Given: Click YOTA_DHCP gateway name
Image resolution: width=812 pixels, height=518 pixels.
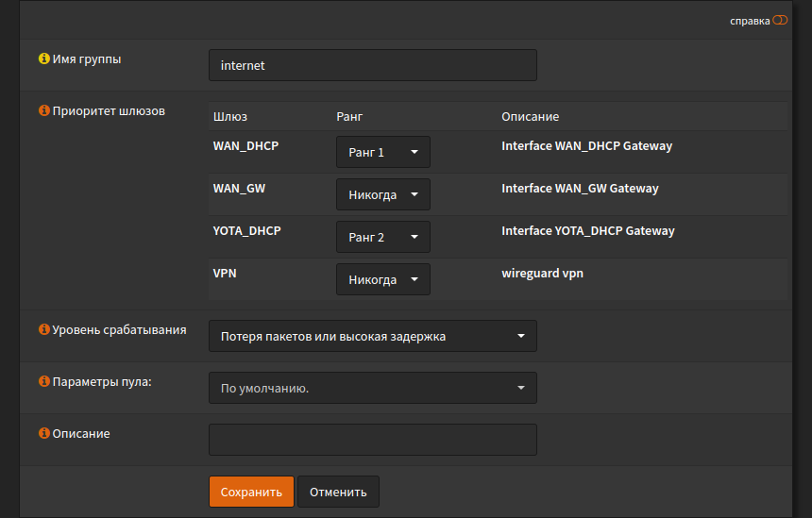Looking at the screenshot, I should pyautogui.click(x=246, y=231).
